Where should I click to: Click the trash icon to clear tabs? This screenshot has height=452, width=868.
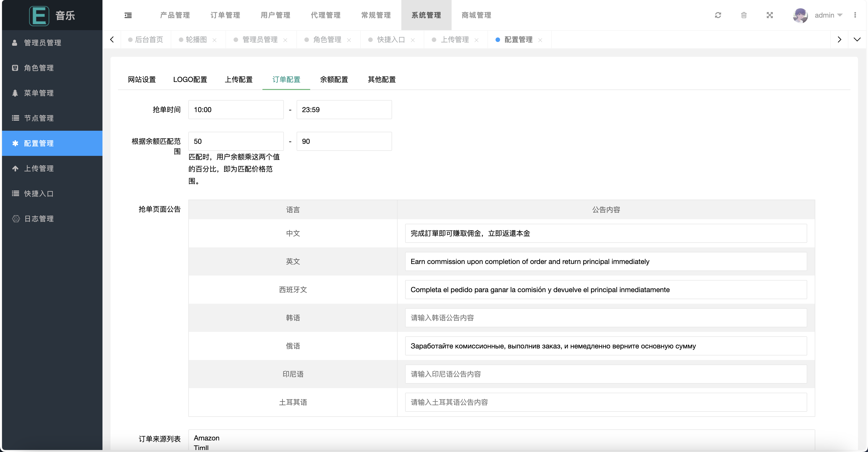[744, 15]
